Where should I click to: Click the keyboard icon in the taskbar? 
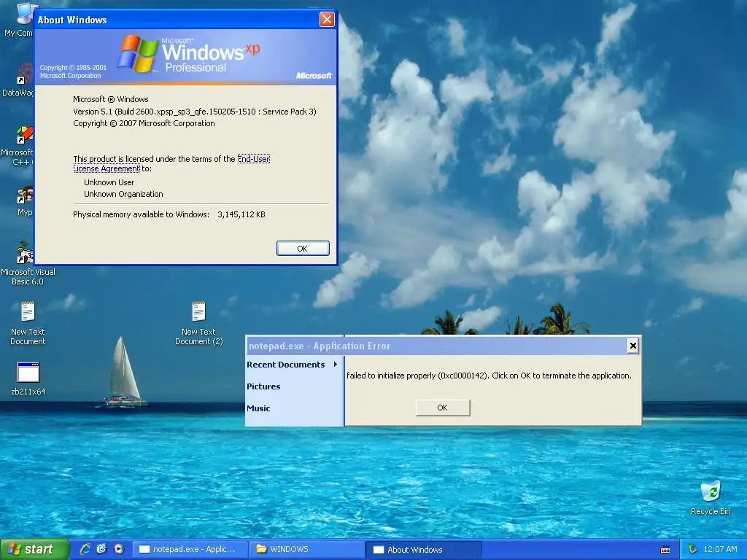[x=665, y=550]
